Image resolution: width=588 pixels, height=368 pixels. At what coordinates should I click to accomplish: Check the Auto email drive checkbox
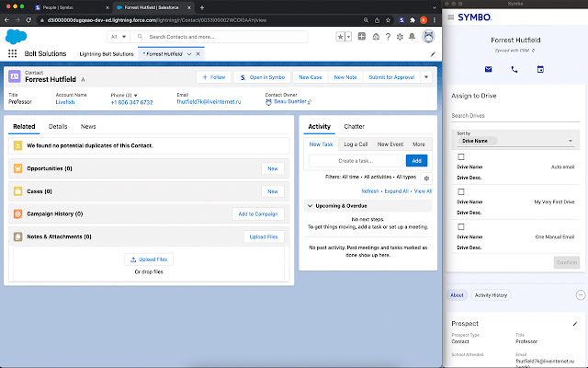coord(461,156)
